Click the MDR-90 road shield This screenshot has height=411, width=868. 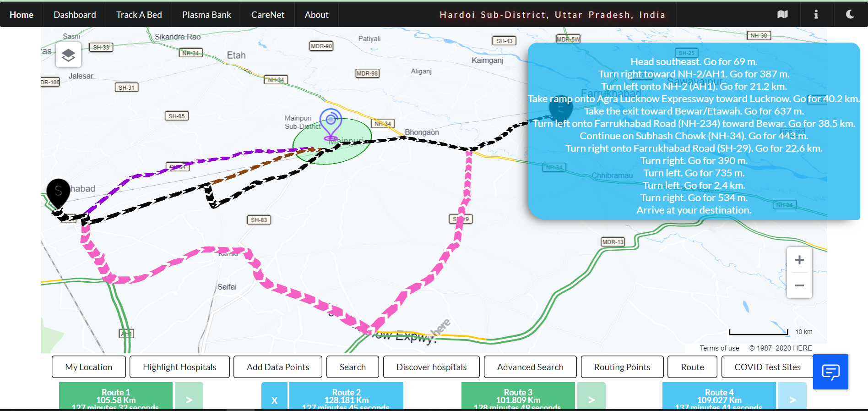coord(321,46)
